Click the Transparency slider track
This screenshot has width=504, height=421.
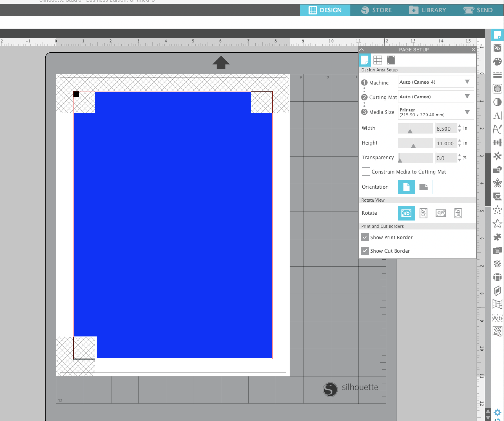[415, 158]
